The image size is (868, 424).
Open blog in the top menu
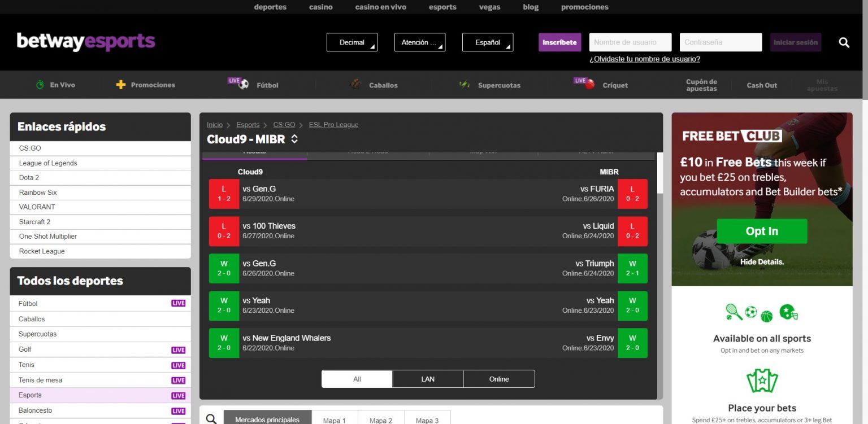[x=531, y=7]
